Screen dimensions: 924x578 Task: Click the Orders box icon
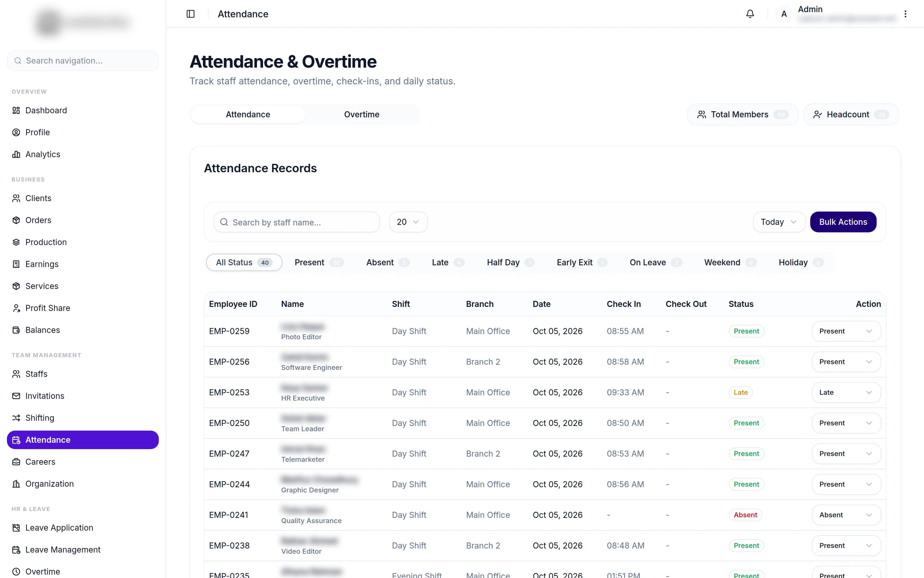(16, 220)
